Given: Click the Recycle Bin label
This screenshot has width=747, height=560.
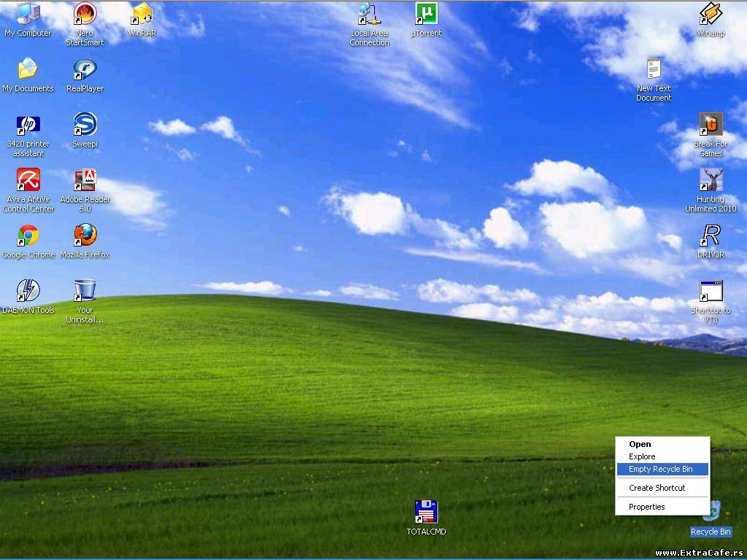Looking at the screenshot, I should click(711, 532).
